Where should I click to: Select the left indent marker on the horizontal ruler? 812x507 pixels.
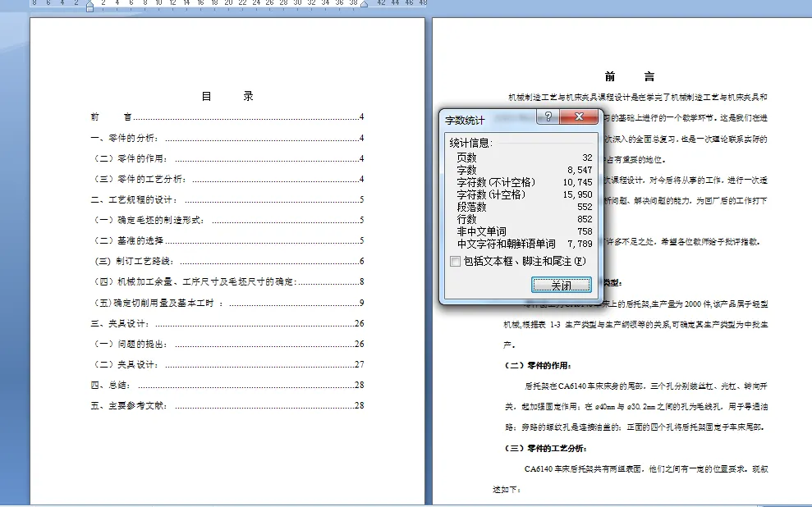[89, 11]
